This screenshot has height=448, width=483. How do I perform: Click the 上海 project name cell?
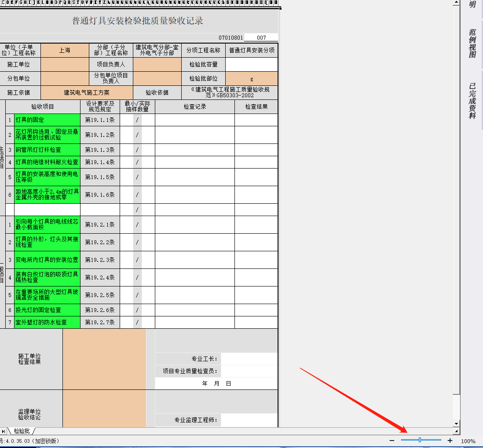[x=65, y=50]
